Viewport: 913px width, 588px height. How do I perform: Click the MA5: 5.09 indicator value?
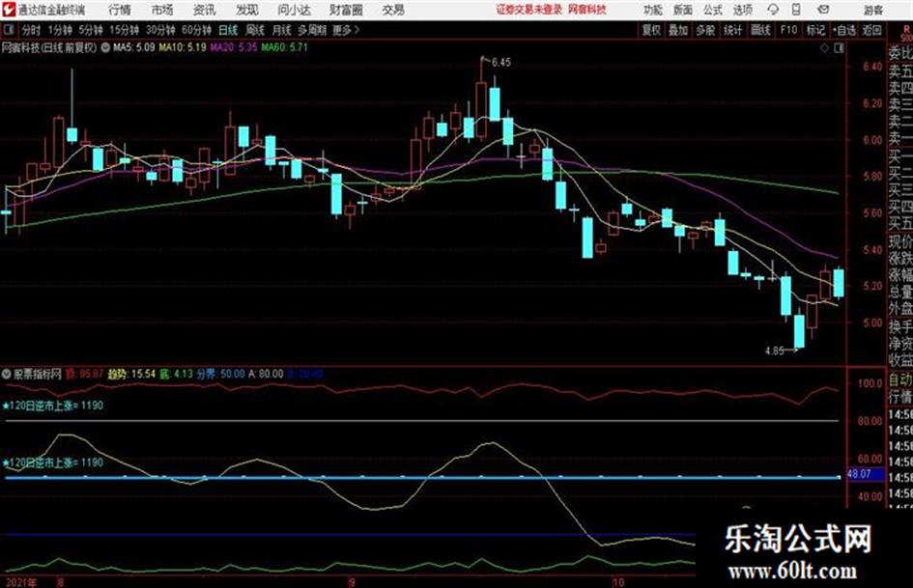[134, 47]
